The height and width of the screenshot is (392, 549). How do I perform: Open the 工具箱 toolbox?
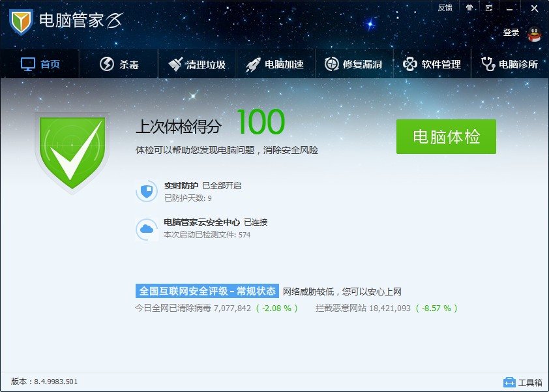coord(523,382)
